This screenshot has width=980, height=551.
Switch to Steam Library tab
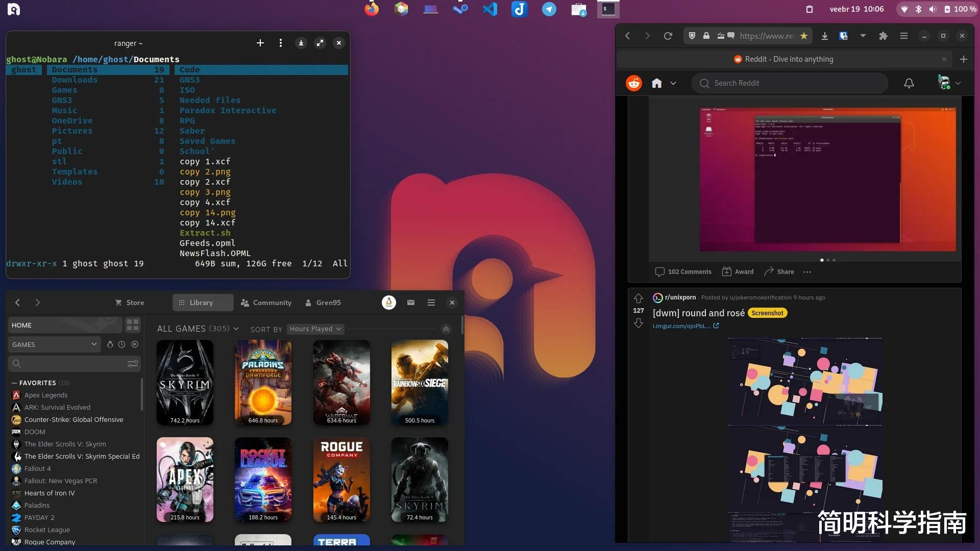203,303
